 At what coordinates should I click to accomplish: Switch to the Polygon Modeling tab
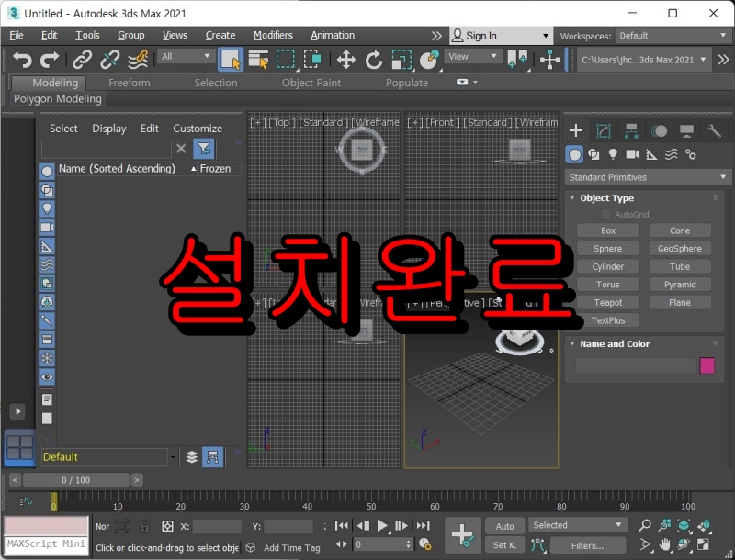click(57, 98)
